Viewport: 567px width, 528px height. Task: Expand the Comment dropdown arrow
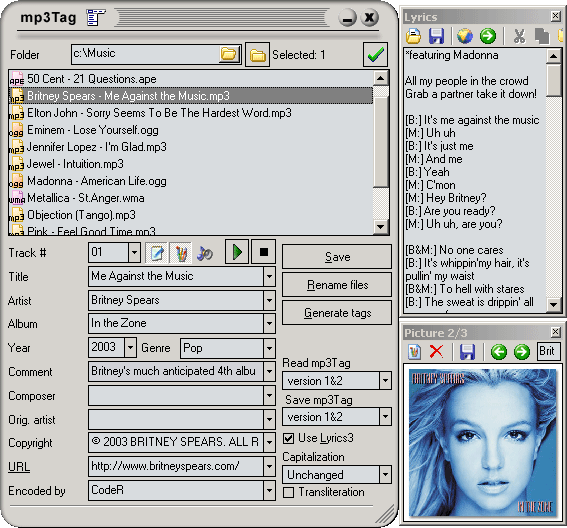click(x=269, y=372)
